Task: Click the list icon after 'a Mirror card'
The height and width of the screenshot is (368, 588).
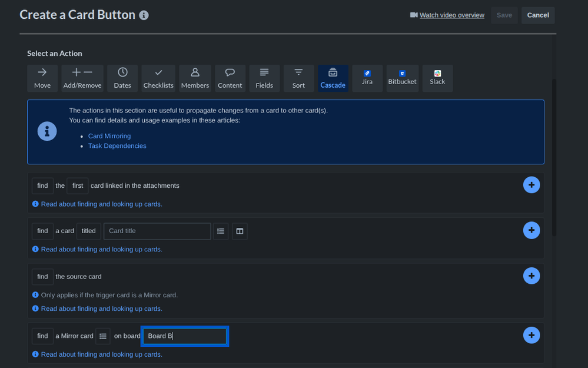Action: (103, 336)
